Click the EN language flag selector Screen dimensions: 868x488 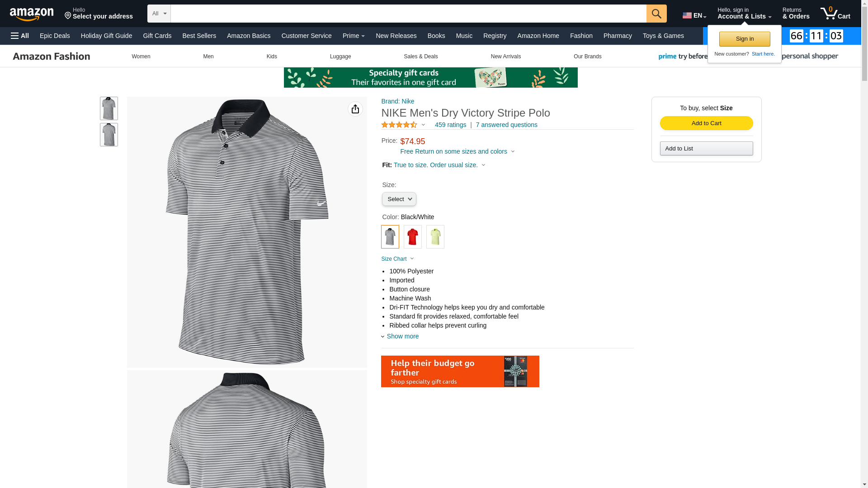pos(694,15)
